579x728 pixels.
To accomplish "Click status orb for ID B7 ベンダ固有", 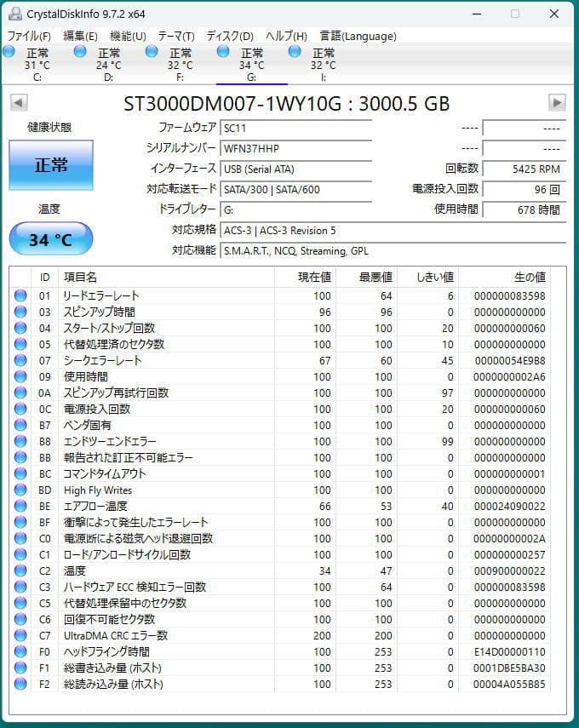I will point(20,425).
